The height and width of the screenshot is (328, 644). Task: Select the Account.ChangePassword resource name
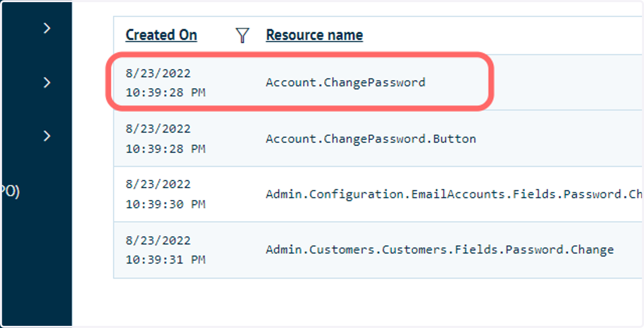(346, 83)
